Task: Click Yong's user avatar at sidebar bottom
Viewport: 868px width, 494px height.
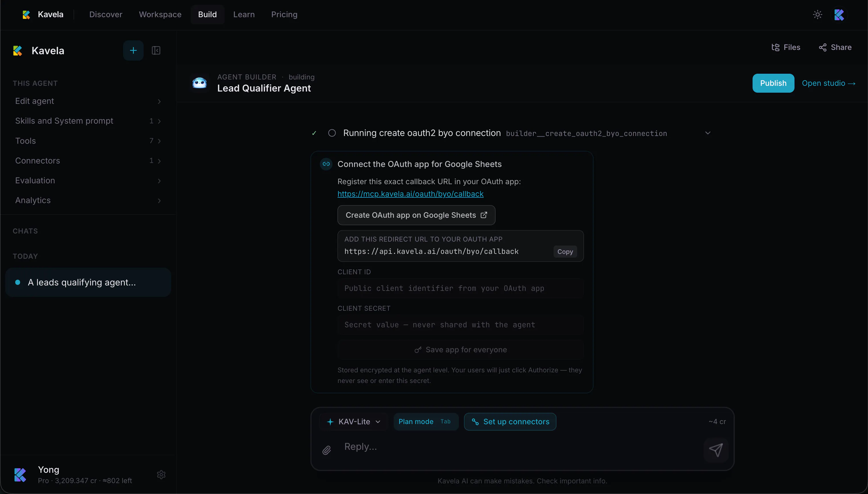Action: [x=20, y=475]
